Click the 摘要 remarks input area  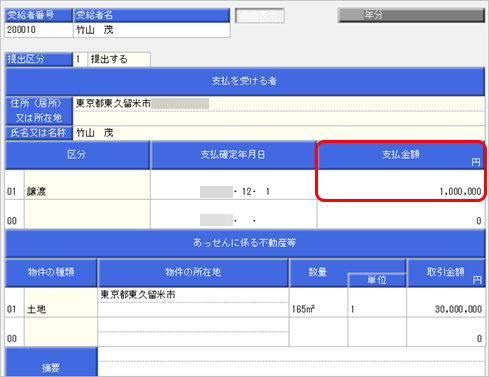[x=291, y=362]
